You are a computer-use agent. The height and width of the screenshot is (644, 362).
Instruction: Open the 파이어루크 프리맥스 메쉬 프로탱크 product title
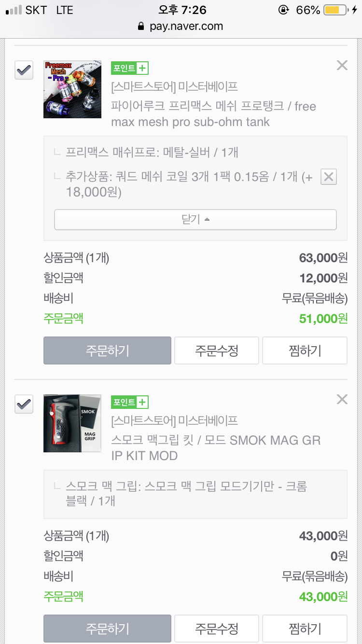pyautogui.click(x=213, y=114)
